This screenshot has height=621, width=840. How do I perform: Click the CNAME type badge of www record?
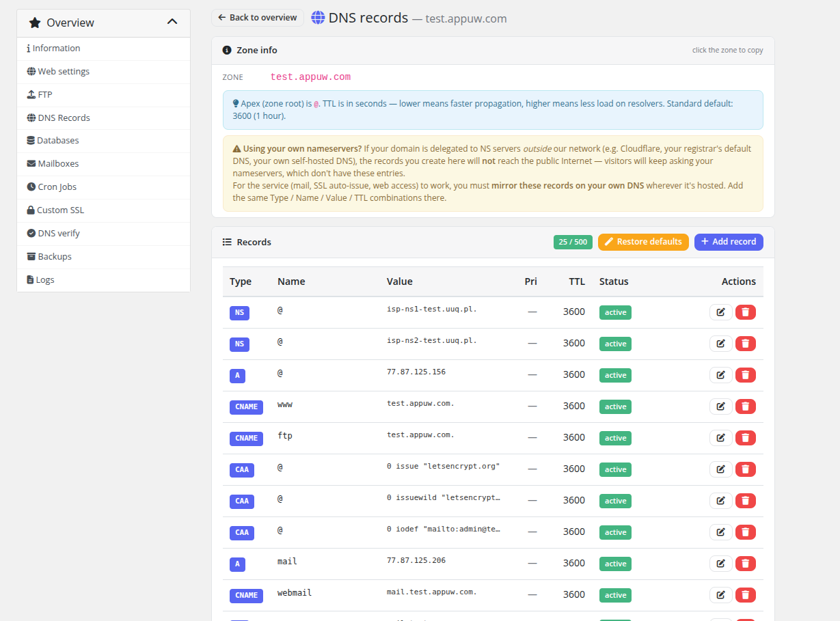tap(246, 406)
